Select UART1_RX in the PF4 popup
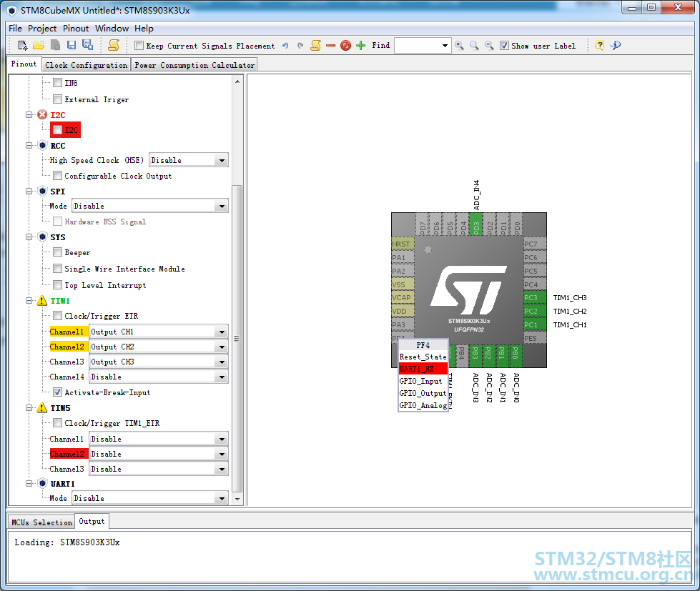 [x=423, y=369]
